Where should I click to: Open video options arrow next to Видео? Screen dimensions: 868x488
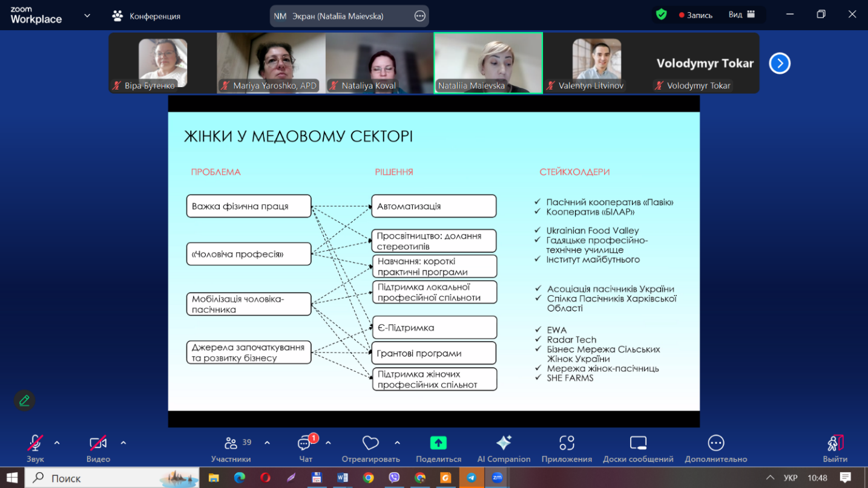[x=123, y=443]
